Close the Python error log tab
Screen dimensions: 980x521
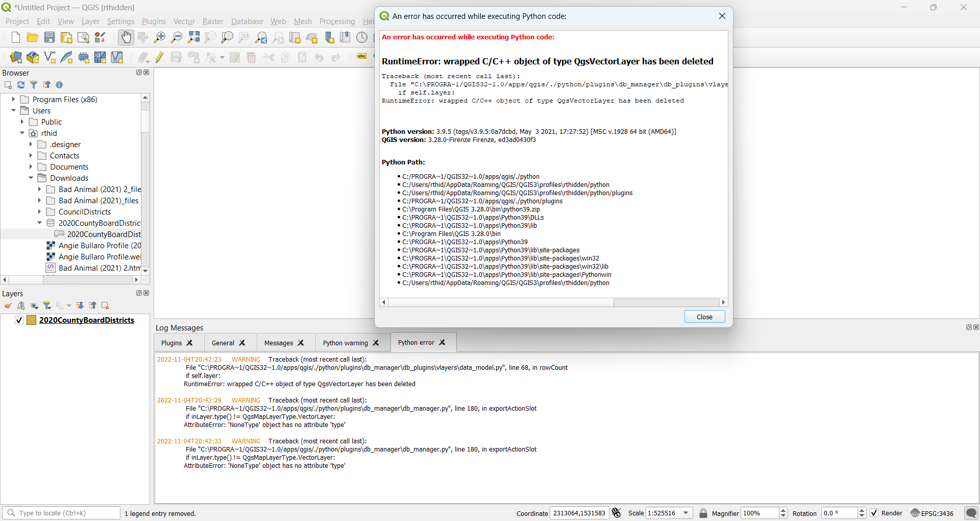[443, 342]
